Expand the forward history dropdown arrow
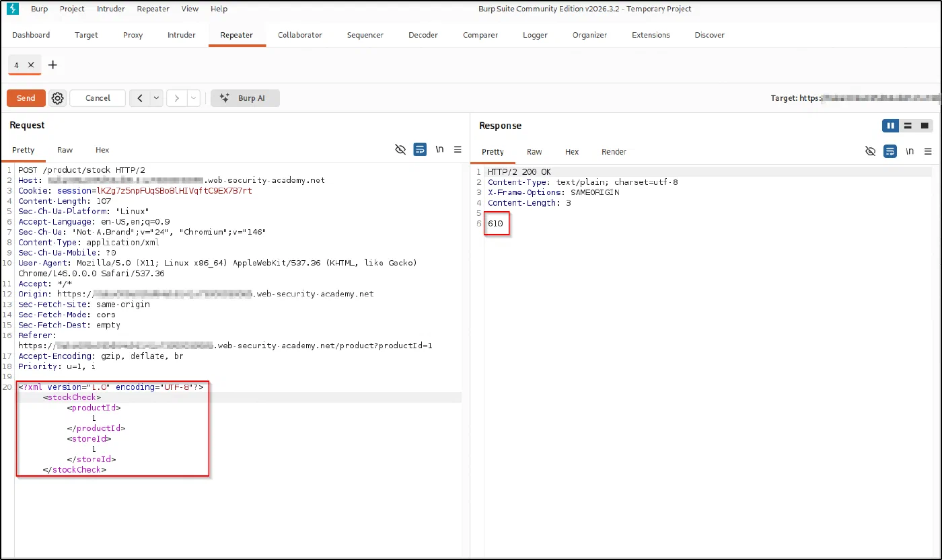Screen dimensions: 942x560 pos(194,98)
